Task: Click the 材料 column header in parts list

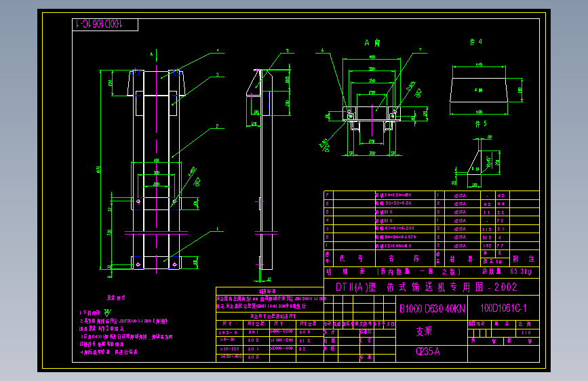Action: pyautogui.click(x=461, y=259)
